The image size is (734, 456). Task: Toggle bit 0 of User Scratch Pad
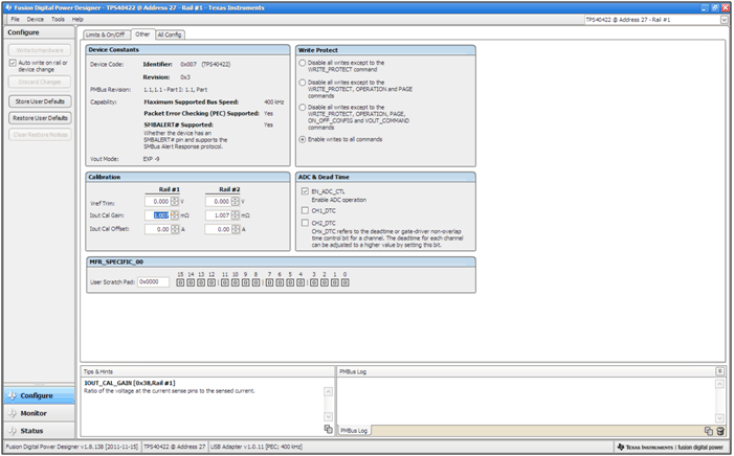[345, 283]
